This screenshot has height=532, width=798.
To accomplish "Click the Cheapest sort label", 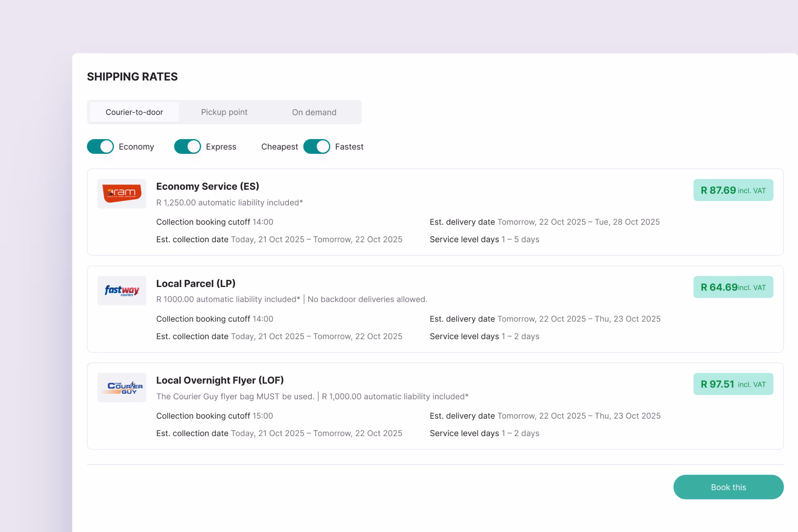I will click(x=279, y=147).
